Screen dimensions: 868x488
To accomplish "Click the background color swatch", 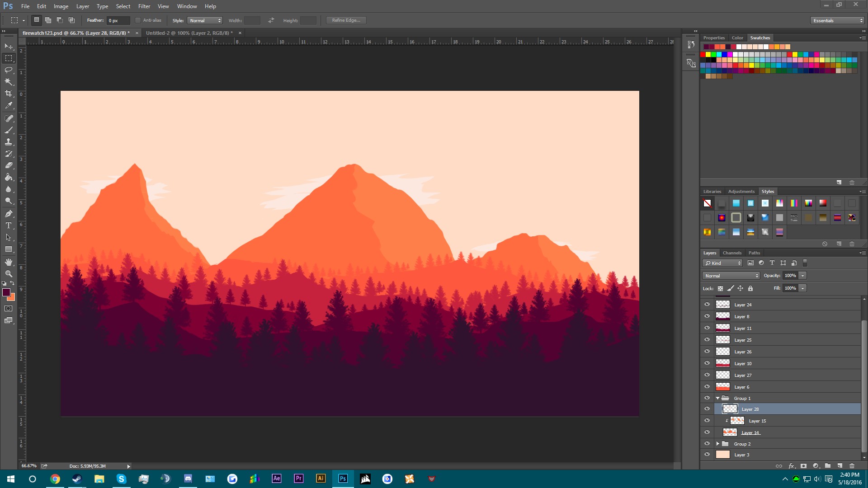I will coord(12,298).
